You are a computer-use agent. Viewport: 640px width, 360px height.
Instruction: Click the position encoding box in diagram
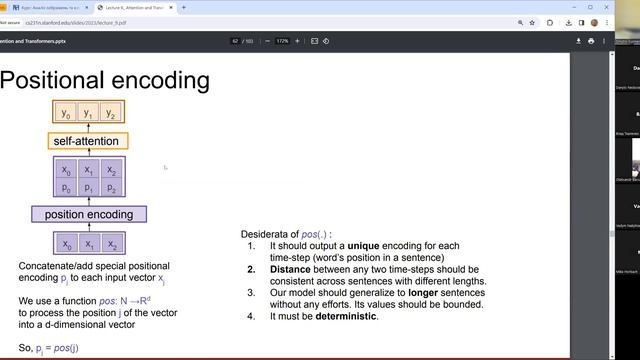89,214
